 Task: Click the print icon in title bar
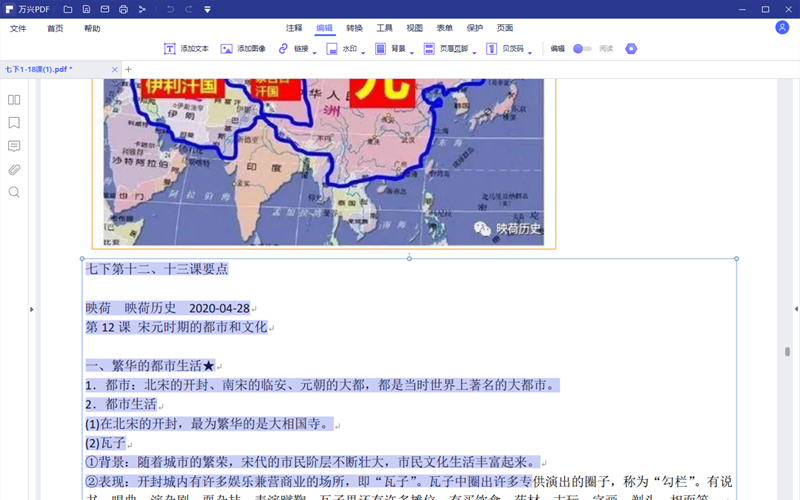tap(123, 9)
